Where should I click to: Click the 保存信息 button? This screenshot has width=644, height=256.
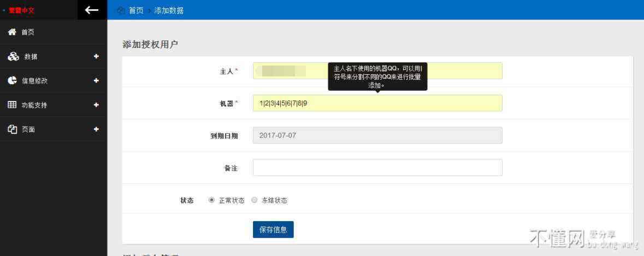coord(273,229)
